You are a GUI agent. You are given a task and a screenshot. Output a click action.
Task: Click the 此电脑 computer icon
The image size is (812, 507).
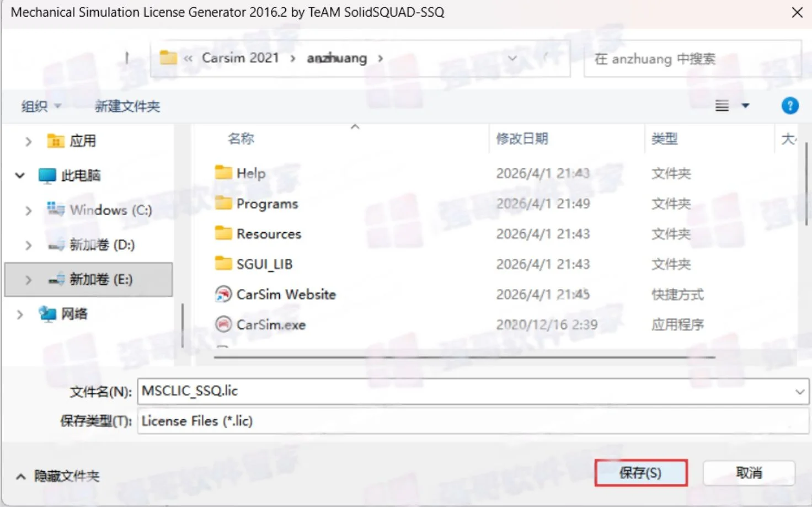click(x=47, y=175)
